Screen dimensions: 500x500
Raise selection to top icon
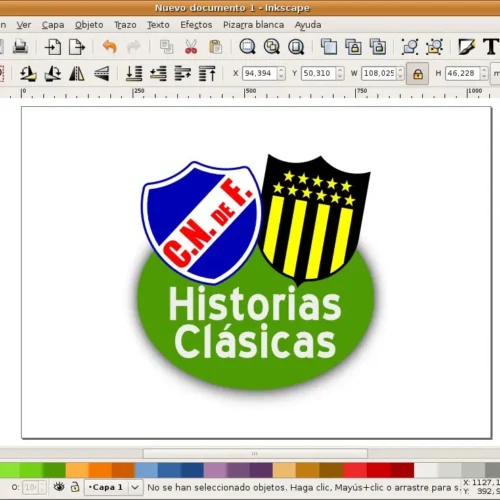[x=207, y=73]
